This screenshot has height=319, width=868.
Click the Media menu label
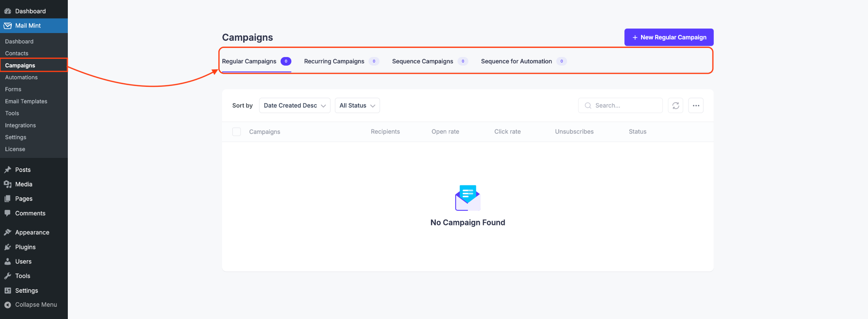point(24,184)
